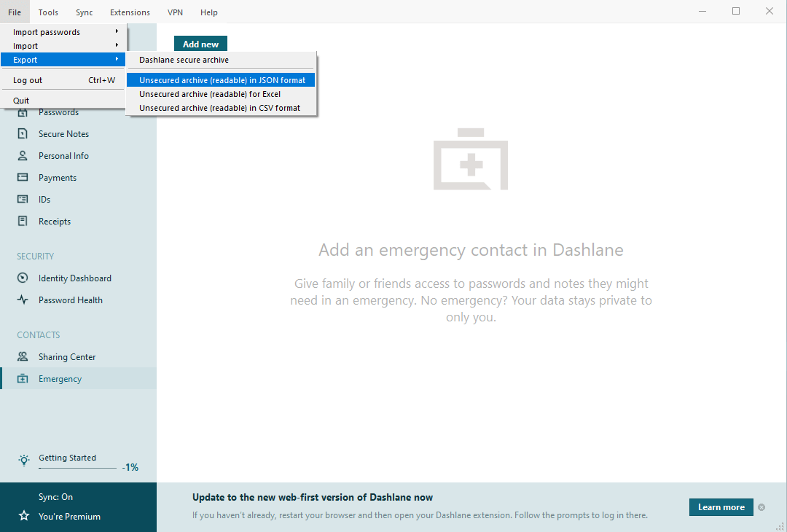787x532 pixels.
Task: Select Dashlane secure archive export
Action: [x=221, y=60]
